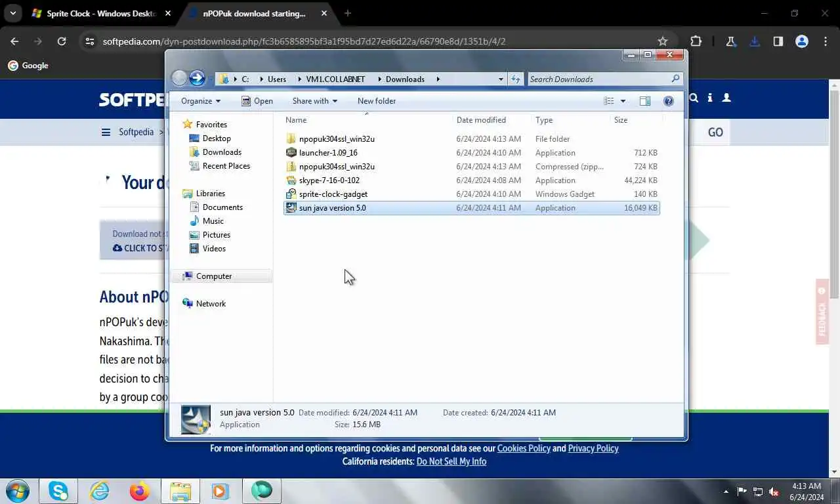Open the Windows Start menu orb
840x504 pixels.
(x=18, y=491)
